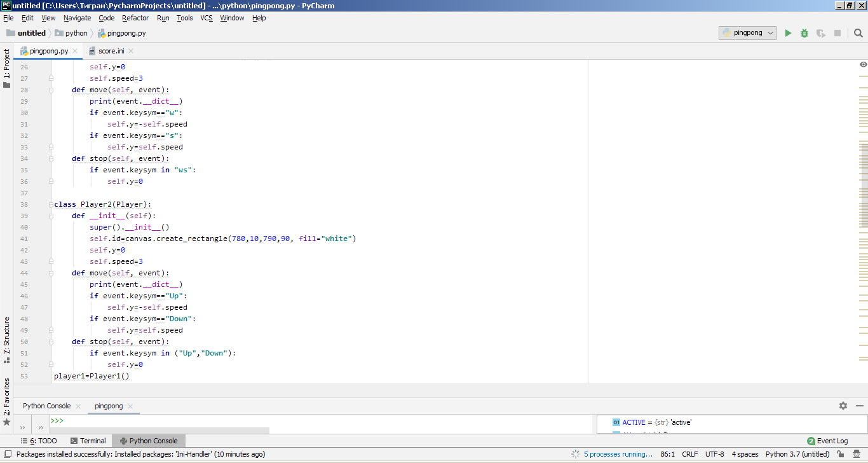This screenshot has width=868, height=463.
Task: Open the Code menu
Action: click(107, 18)
